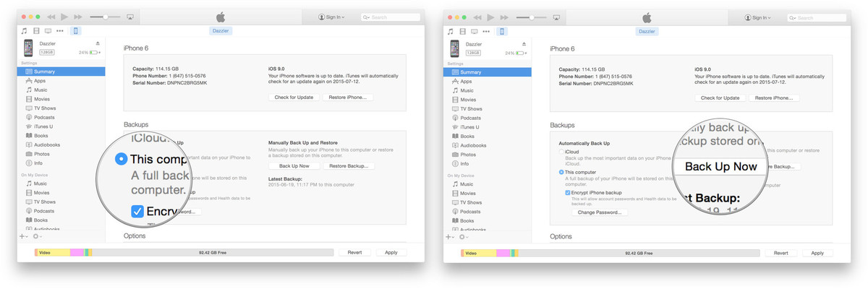Click Video segment of left window storage bar
Screen dimensions: 868x289
[53, 253]
